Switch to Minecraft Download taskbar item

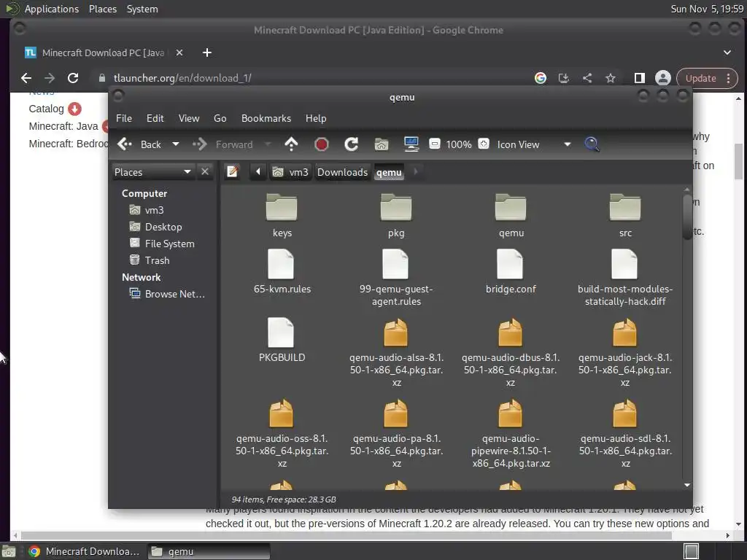[x=85, y=551]
